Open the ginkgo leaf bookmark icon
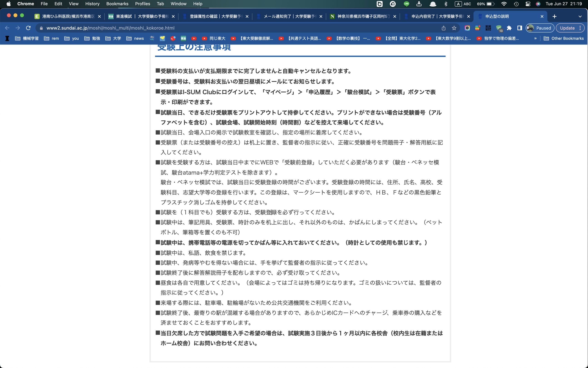The image size is (588, 368). (x=162, y=38)
